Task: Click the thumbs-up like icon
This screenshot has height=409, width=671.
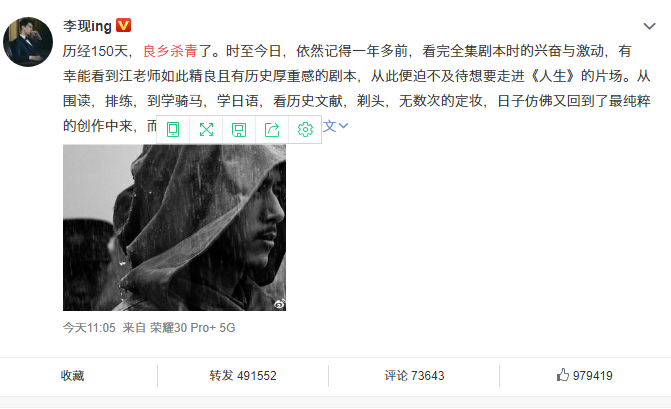Action: coord(563,375)
